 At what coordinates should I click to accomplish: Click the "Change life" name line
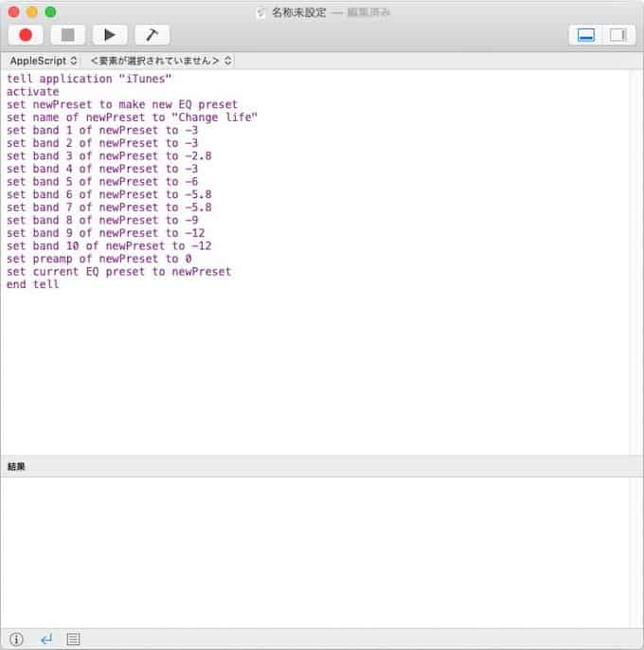(x=133, y=117)
